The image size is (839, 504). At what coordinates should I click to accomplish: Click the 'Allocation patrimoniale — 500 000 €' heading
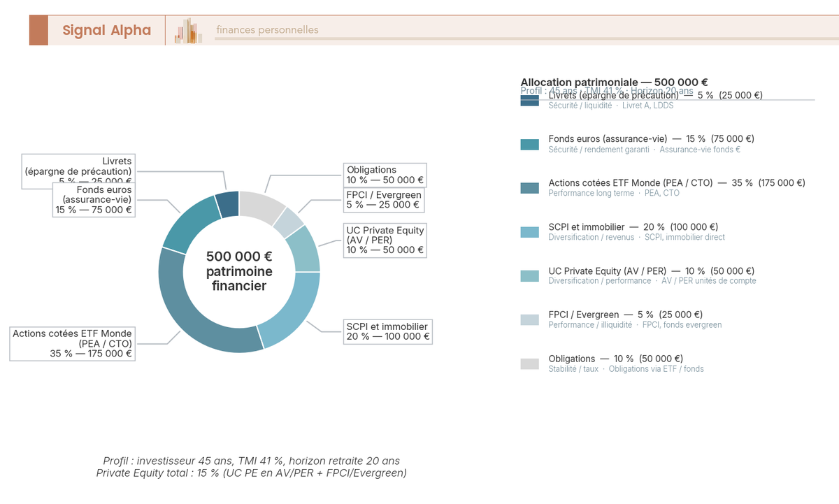coord(615,82)
